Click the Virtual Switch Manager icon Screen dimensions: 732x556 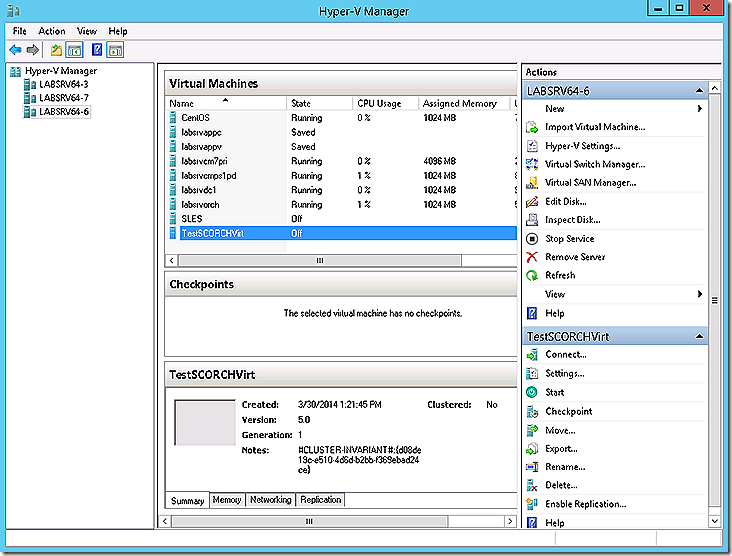click(532, 164)
